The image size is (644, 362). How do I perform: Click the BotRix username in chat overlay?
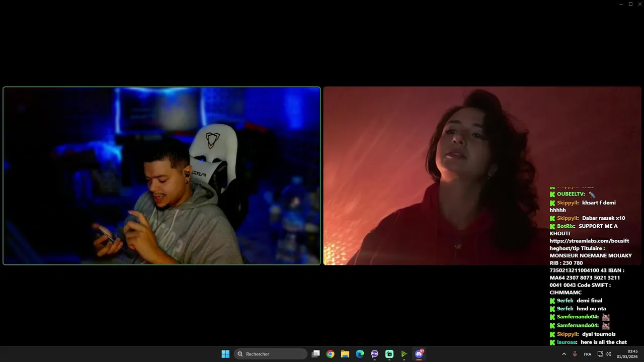coord(566,226)
